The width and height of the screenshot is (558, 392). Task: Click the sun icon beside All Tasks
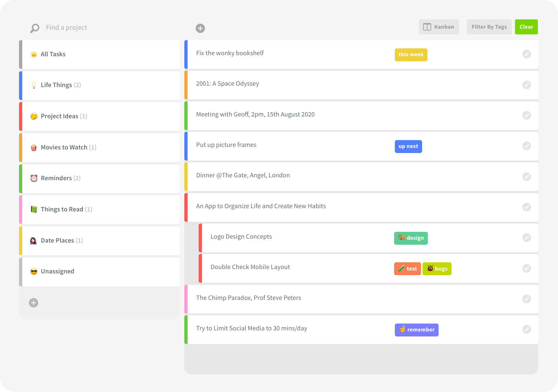(x=34, y=54)
